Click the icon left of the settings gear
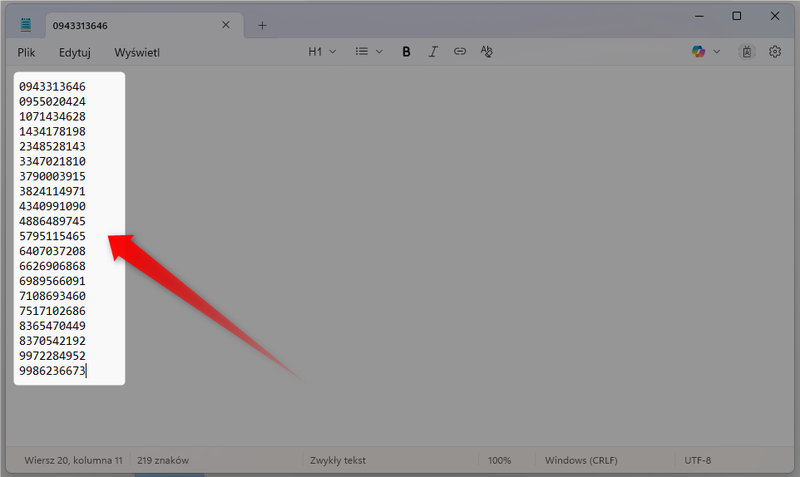This screenshot has width=800, height=477. [x=746, y=52]
